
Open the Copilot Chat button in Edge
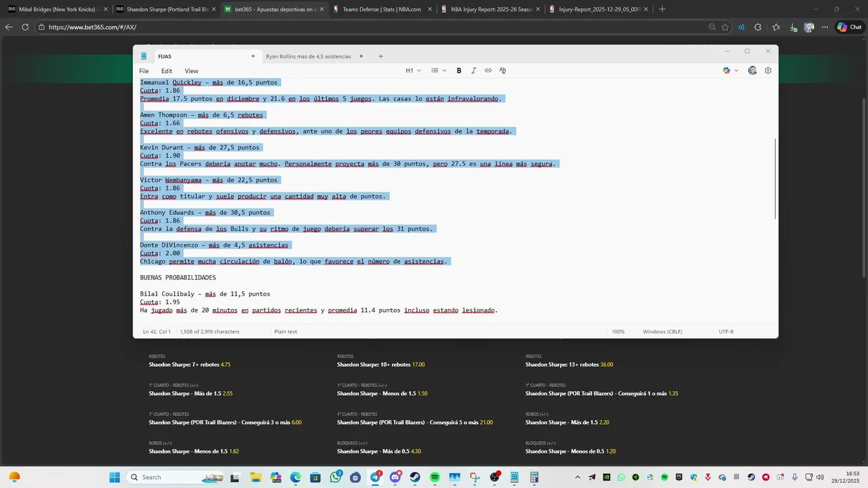coord(849,27)
